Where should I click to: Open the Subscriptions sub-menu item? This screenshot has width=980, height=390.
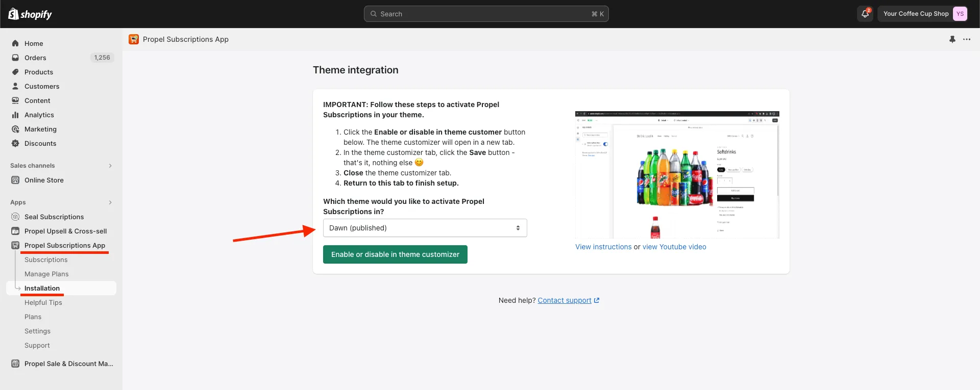click(x=46, y=259)
